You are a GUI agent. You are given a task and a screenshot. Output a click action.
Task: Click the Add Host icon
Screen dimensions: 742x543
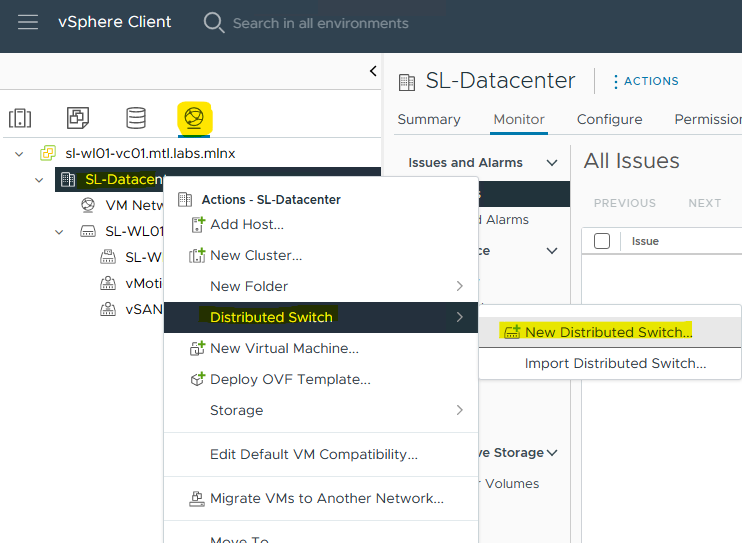pyautogui.click(x=198, y=224)
